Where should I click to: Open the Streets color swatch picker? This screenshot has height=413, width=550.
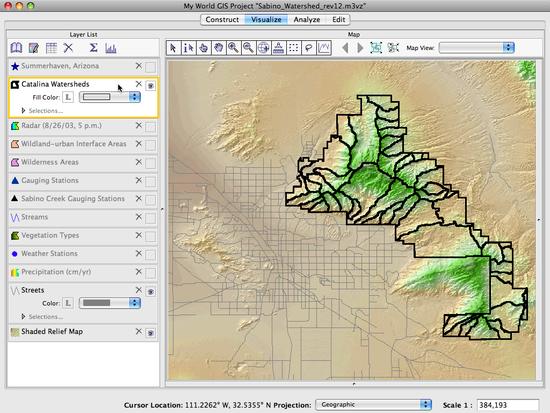click(110, 303)
